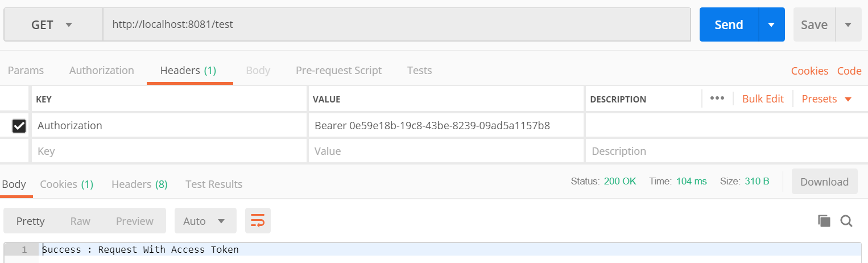Select the request Headers (1) tab
The height and width of the screenshot is (263, 868).
click(x=188, y=71)
